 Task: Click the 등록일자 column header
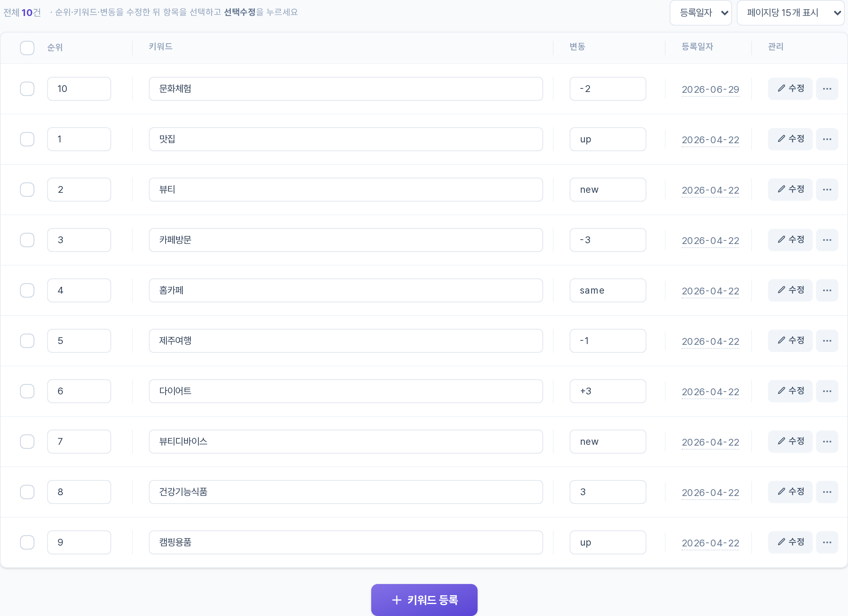697,47
